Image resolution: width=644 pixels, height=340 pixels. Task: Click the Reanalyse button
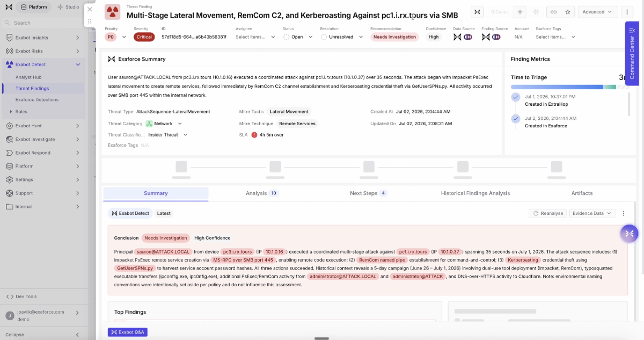click(x=548, y=213)
